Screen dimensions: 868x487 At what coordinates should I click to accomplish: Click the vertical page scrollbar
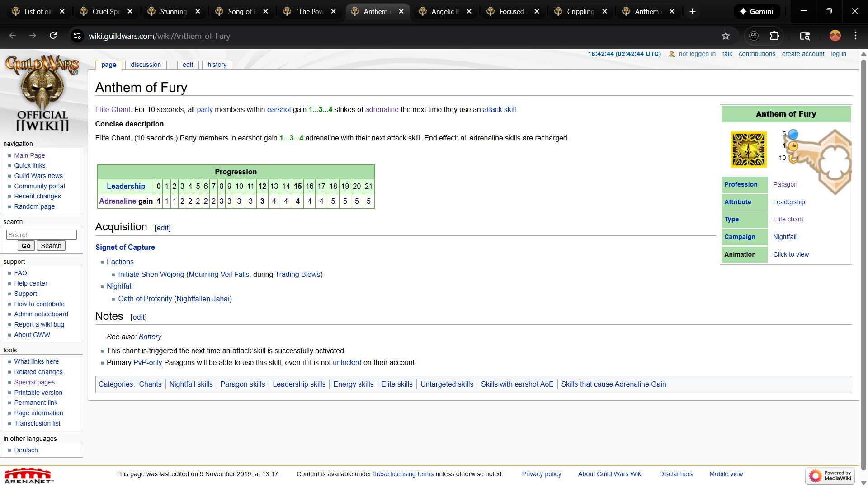863,264
